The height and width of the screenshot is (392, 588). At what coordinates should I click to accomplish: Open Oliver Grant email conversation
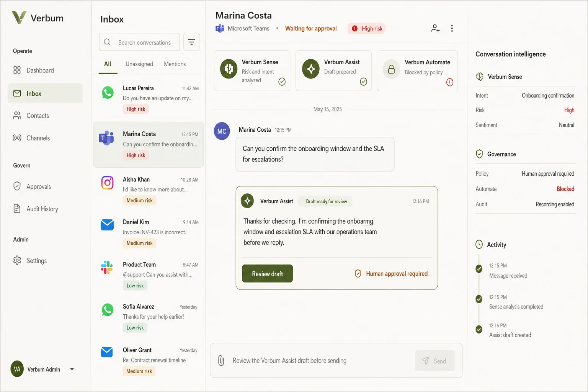tap(149, 360)
